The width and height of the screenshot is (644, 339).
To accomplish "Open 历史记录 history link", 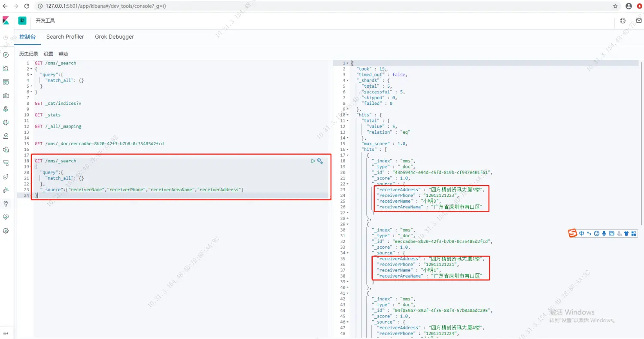I will coord(28,54).
